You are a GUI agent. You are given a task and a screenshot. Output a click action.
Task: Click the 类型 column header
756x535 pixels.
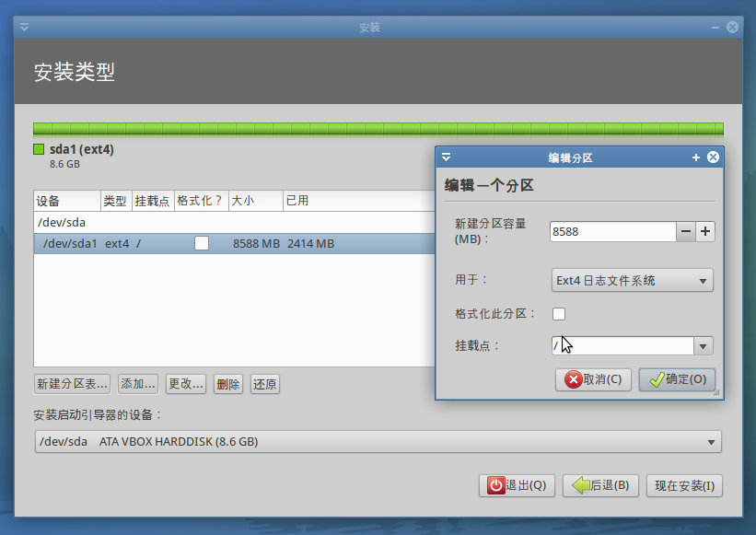coord(116,201)
